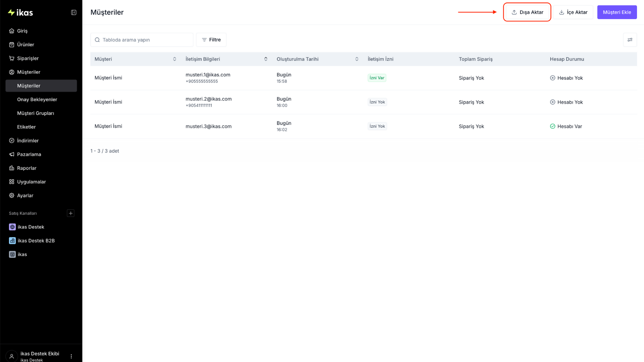Open Pazarlama megaphone icon
The height and width of the screenshot is (362, 644).
(x=12, y=155)
